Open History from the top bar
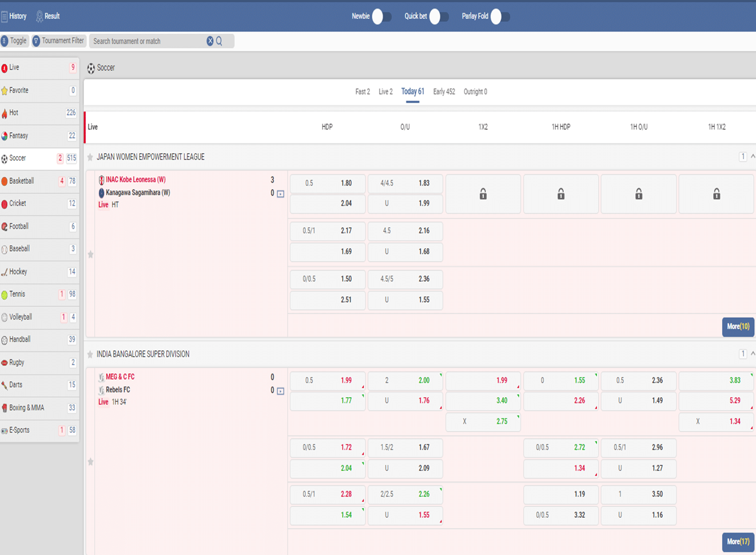756x555 pixels. [14, 16]
